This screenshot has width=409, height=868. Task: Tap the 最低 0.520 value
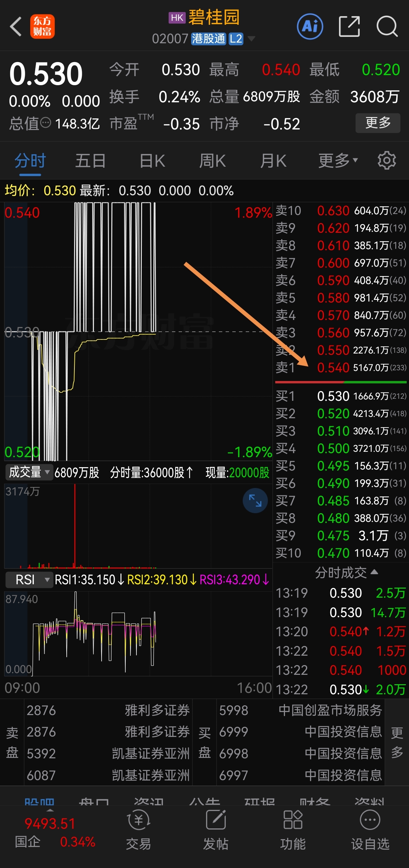pyautogui.click(x=381, y=70)
